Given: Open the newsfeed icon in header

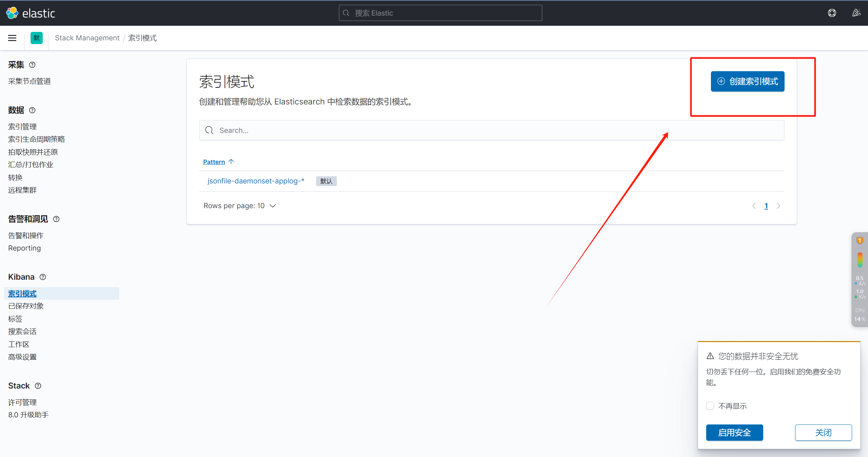Looking at the screenshot, I should pyautogui.click(x=856, y=13).
